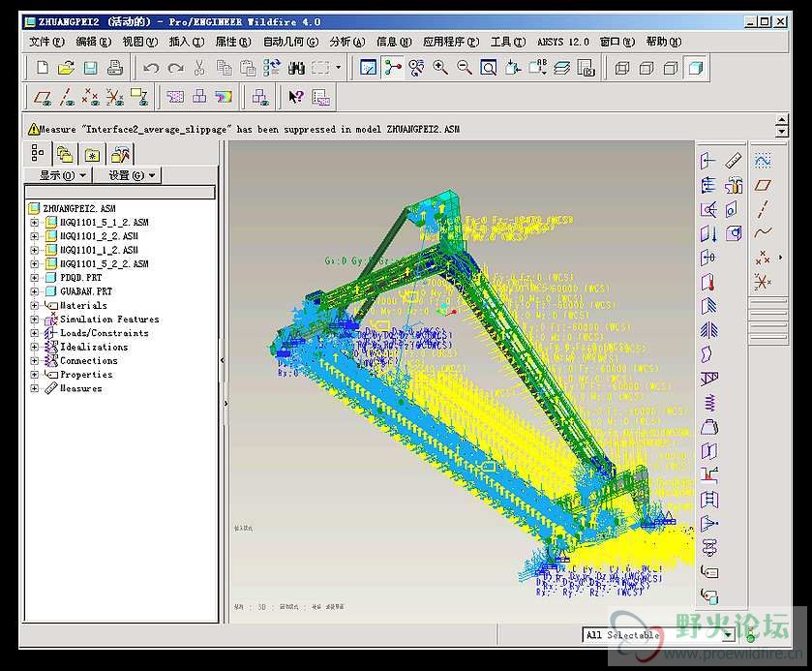Viewport: 812px width, 671px height.
Task: Open the 视图(V) menu
Action: (x=139, y=42)
